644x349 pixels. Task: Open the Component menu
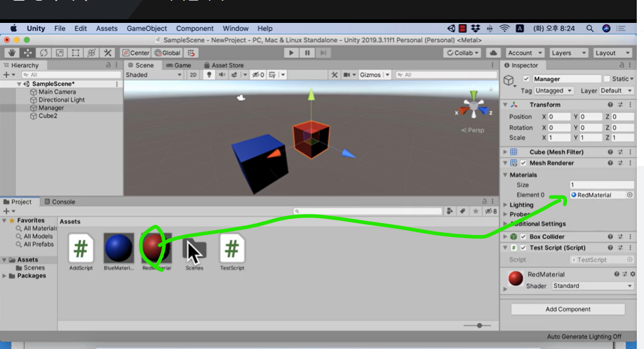(195, 28)
